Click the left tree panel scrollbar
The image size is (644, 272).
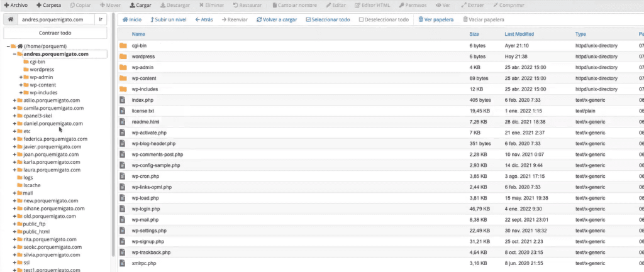tap(113, 136)
